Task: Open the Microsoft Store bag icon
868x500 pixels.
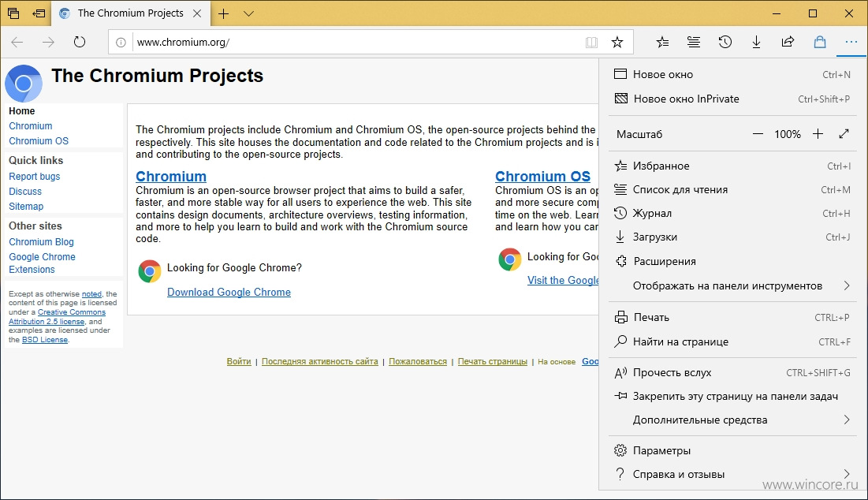Action: coord(820,42)
